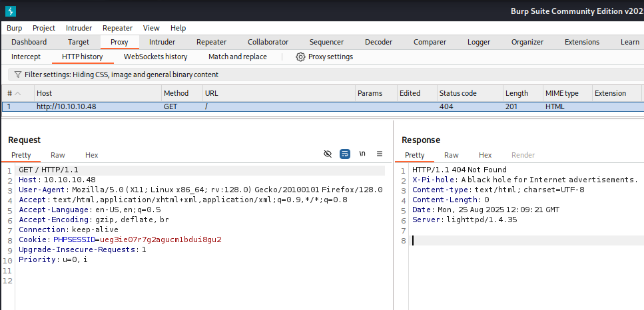Open Proxy settings gear icon
The image size is (644, 310).
(x=300, y=57)
